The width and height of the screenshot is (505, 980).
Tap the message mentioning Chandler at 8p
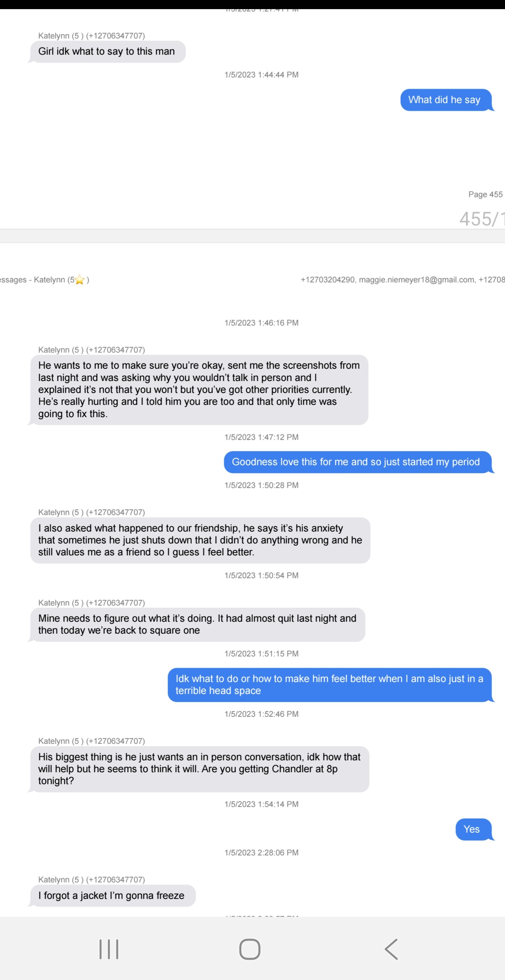coord(199,768)
